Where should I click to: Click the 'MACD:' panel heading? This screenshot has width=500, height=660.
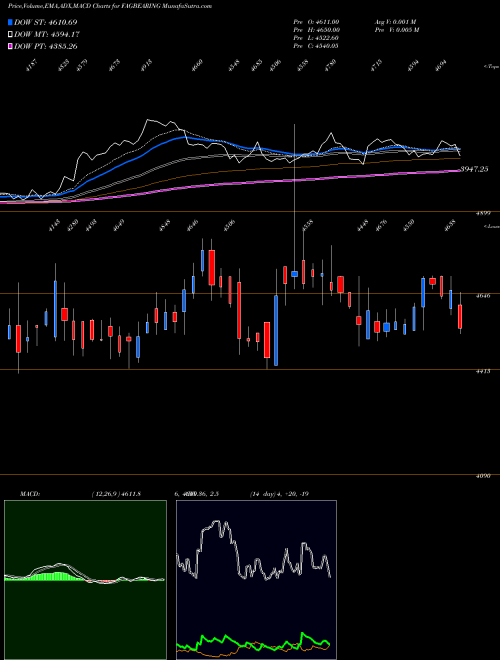point(30,494)
